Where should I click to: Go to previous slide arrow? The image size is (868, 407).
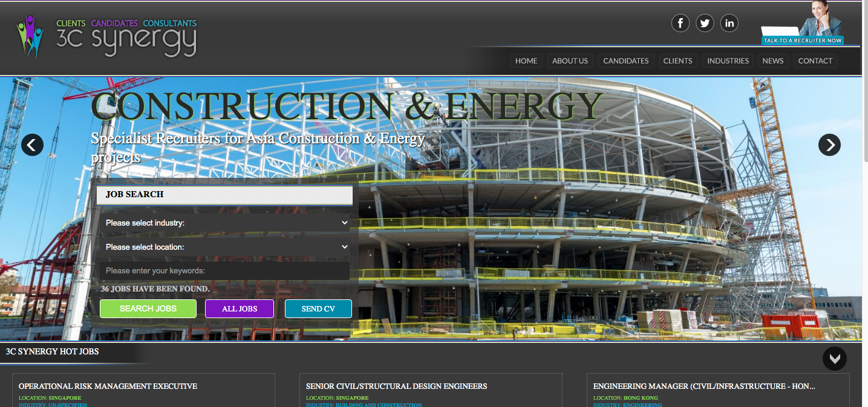[32, 145]
